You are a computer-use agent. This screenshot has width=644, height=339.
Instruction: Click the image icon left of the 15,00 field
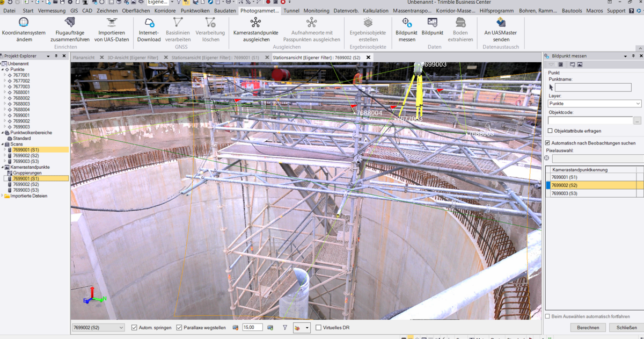pos(236,327)
